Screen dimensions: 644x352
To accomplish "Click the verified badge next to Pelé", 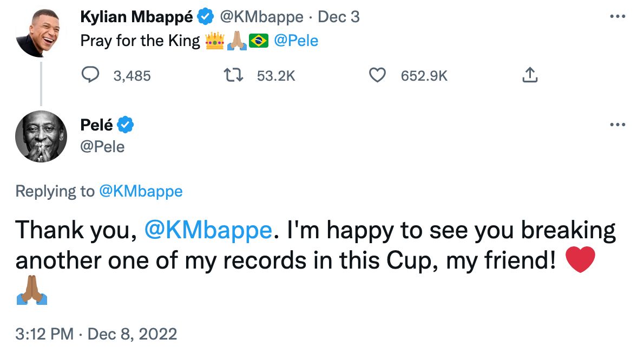I will [126, 124].
